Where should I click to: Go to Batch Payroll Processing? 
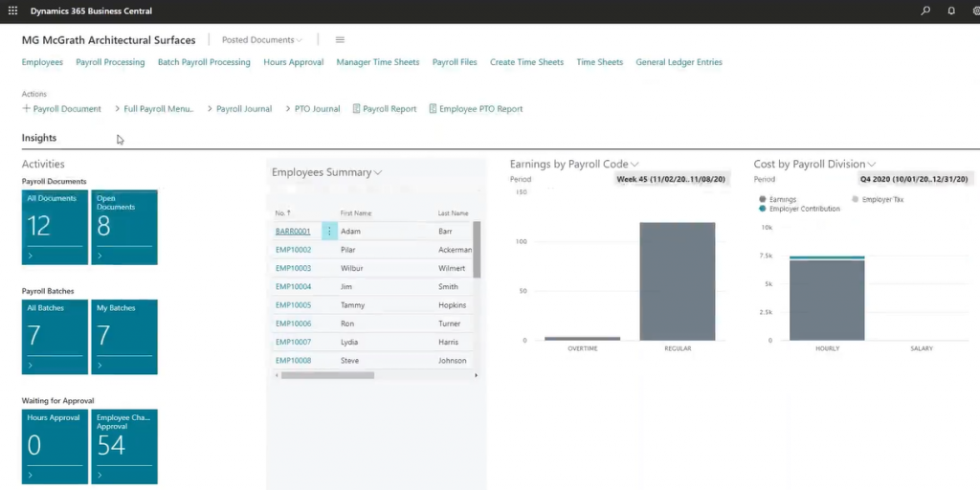204,62
